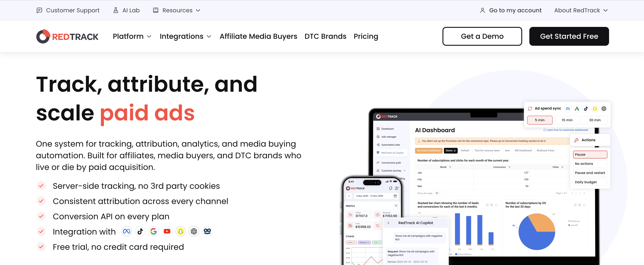Viewport: 644px width, 265px height.
Task: Open Automated rules in the dashboard sidebar
Action: point(388,145)
